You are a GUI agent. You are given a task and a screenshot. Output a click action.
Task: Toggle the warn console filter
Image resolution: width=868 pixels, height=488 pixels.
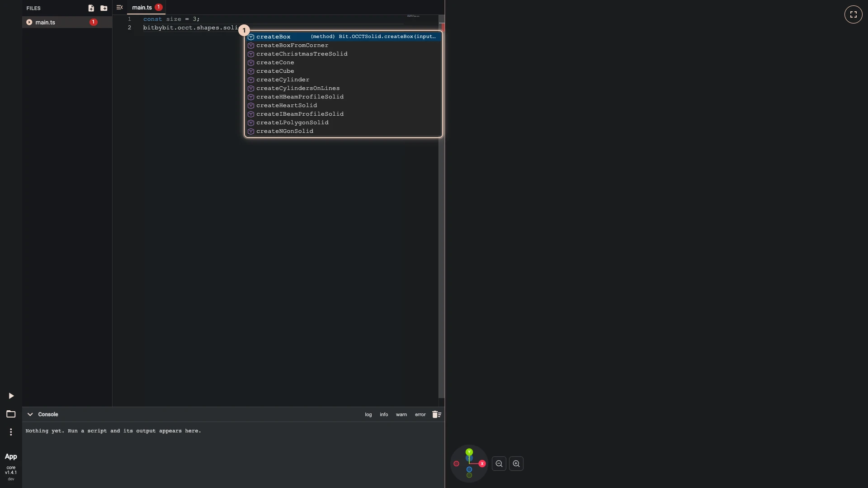[401, 414]
